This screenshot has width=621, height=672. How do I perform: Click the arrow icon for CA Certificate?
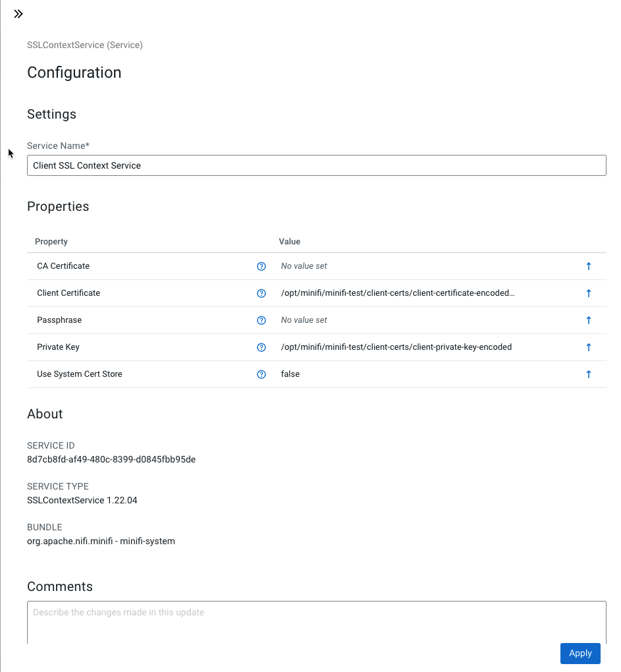click(x=589, y=266)
